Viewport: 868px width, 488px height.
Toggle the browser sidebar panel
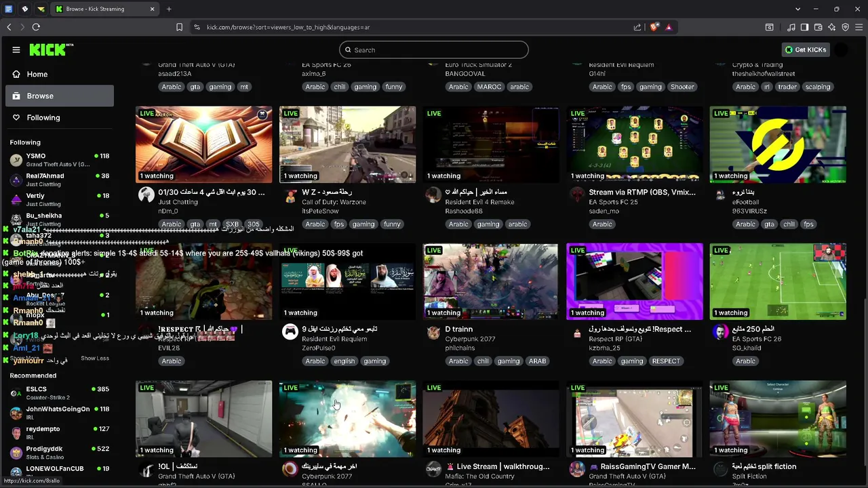pyautogui.click(x=804, y=27)
